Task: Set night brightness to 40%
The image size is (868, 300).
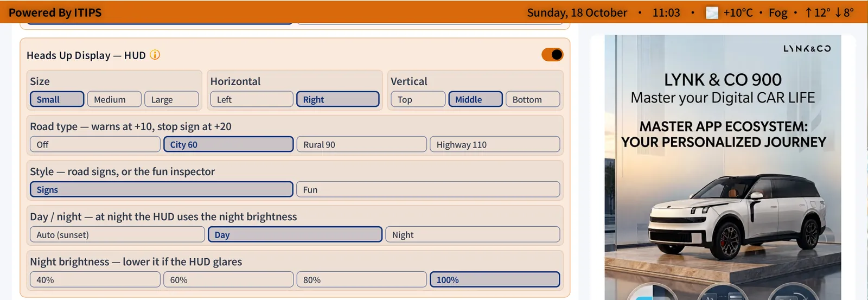Action: click(95, 279)
